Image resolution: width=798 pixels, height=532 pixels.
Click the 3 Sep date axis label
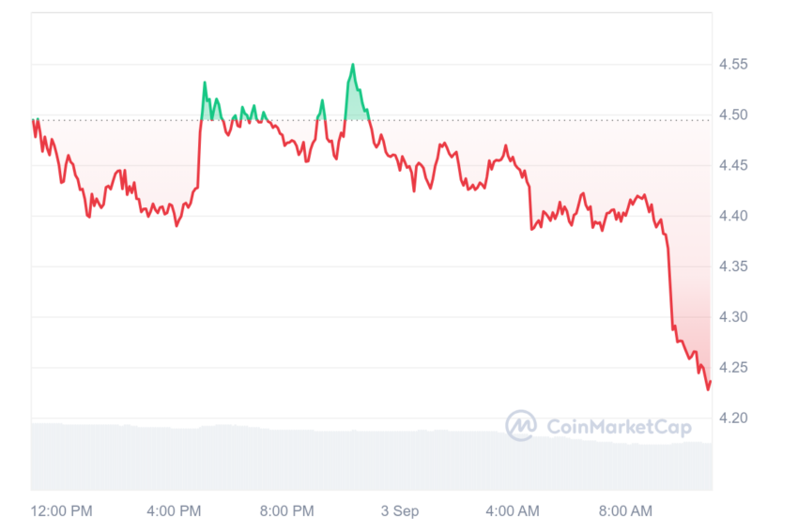(x=400, y=510)
